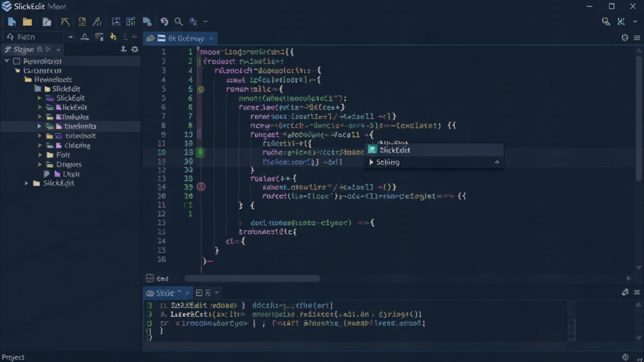Viewport: 644px width, 362px height.
Task: Click the green marker in the editor gutter
Action: click(x=201, y=152)
